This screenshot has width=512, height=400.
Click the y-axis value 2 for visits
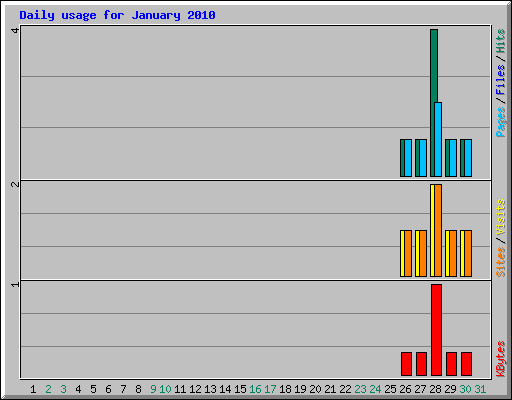15,184
